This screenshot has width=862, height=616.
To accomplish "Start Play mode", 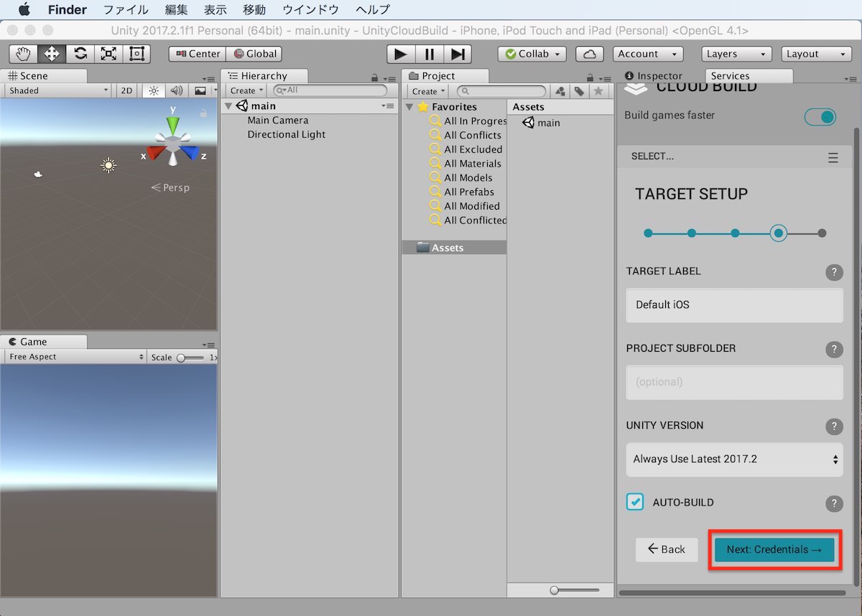I will [401, 54].
